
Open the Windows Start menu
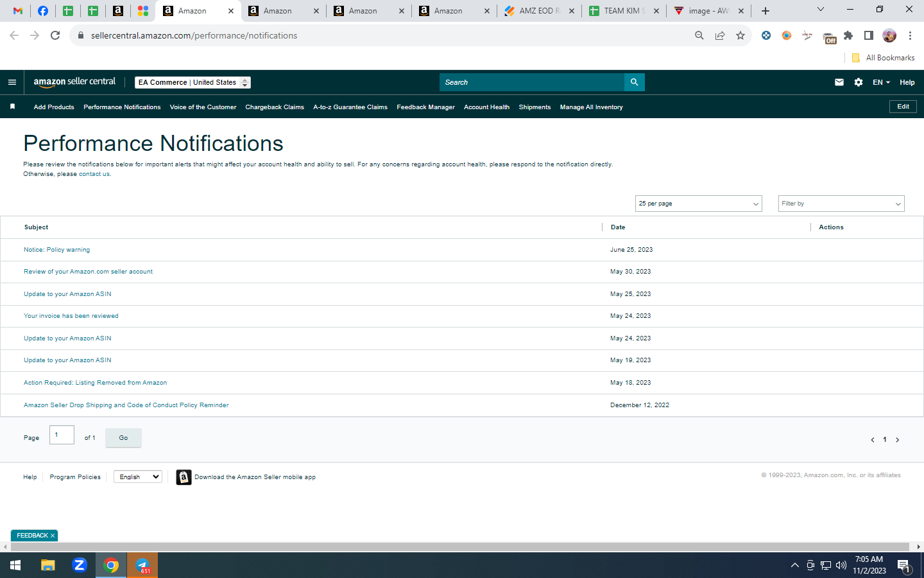[x=15, y=565]
